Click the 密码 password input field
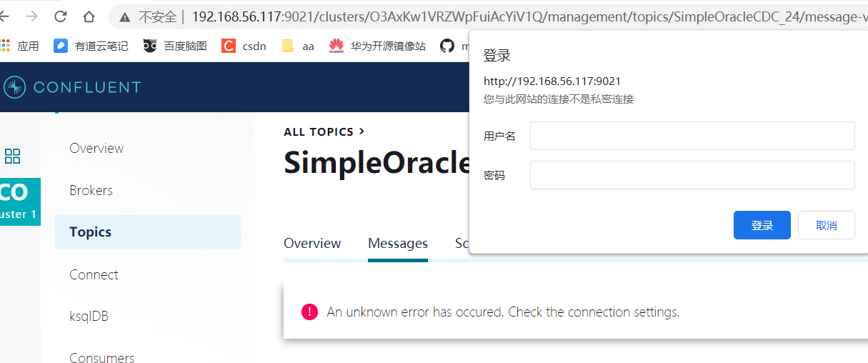 pyautogui.click(x=692, y=175)
